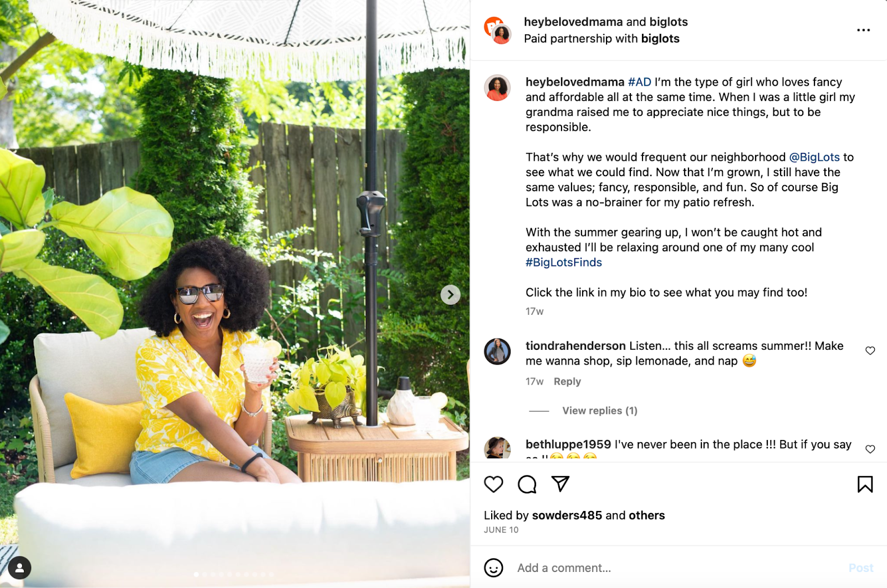This screenshot has width=887, height=588.
Task: Like tiondrahenderson's comment
Action: pyautogui.click(x=870, y=351)
